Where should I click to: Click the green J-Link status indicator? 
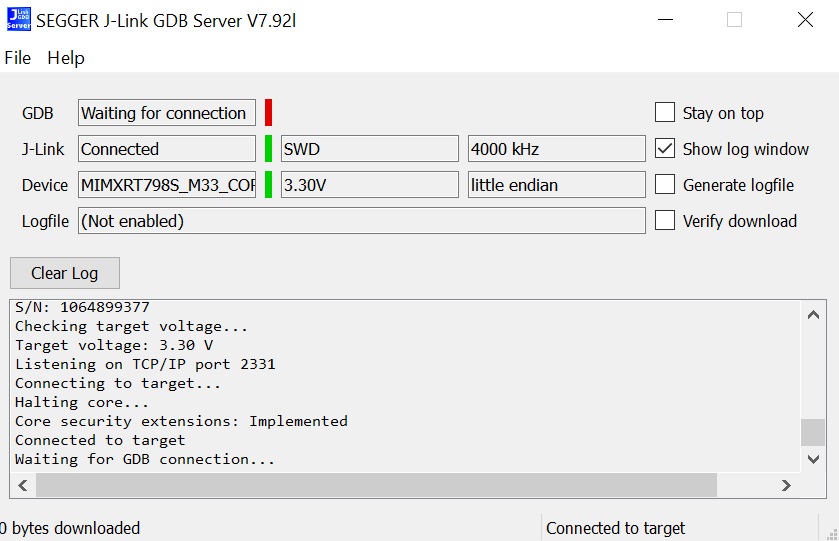tap(268, 149)
